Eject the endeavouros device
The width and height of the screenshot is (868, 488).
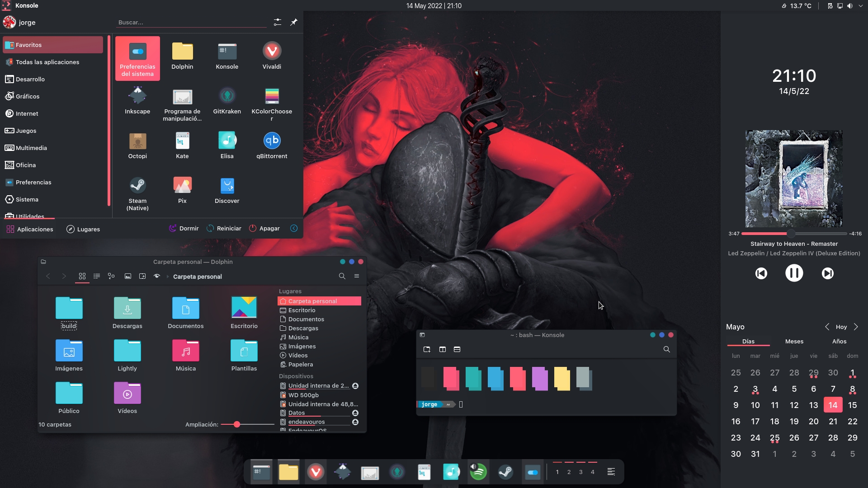pos(355,422)
